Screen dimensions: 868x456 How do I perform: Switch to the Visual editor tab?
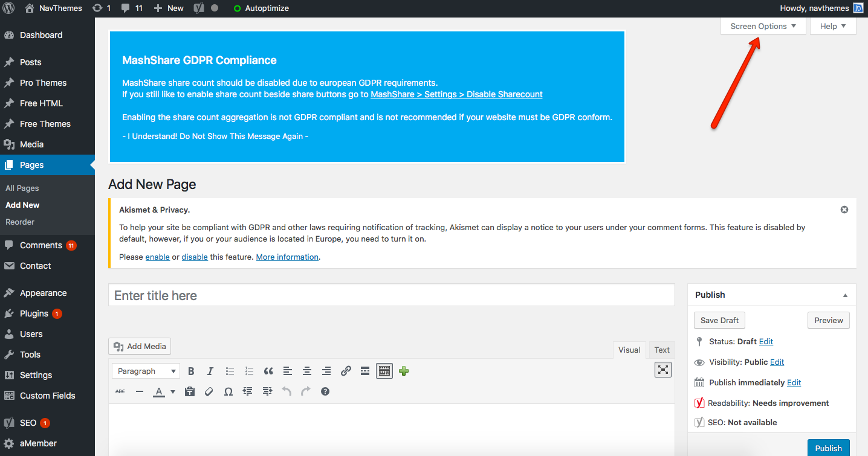point(629,350)
